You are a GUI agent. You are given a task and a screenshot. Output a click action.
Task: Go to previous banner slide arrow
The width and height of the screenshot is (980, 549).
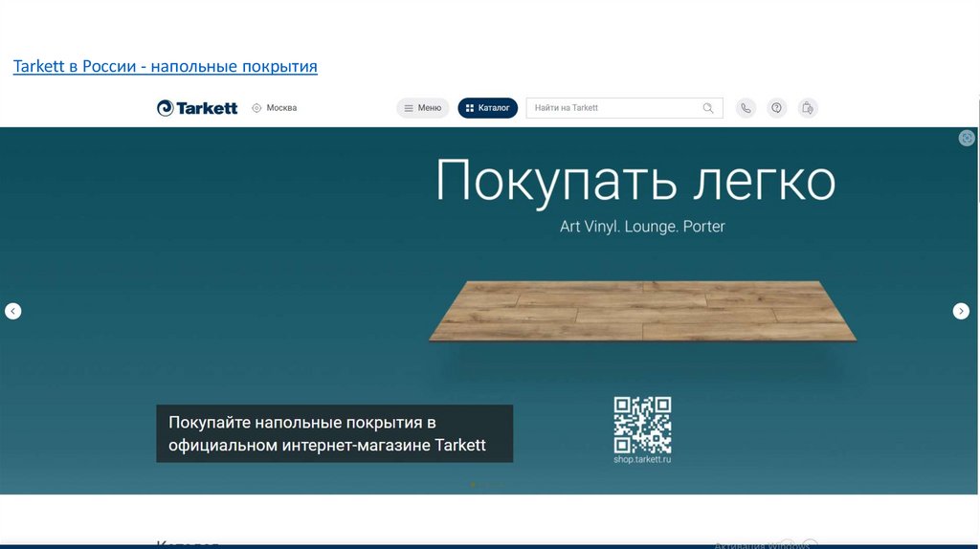tap(13, 311)
